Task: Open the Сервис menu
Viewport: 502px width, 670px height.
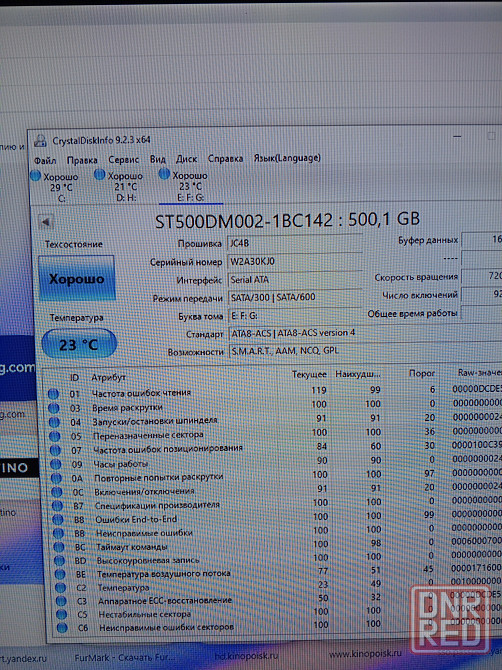Action: [x=123, y=160]
